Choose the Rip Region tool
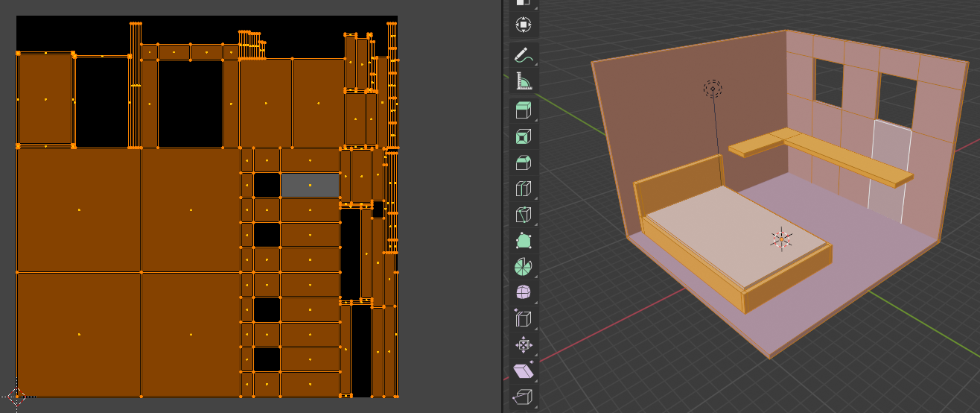The height and width of the screenshot is (413, 980). (524, 397)
